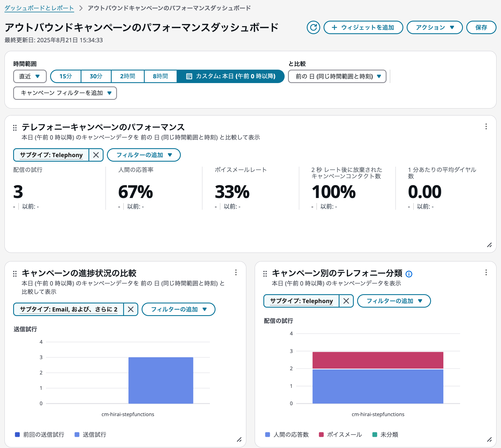Click cm-hirai-stepfunctions label under classification chart
This screenshot has width=501, height=448.
(378, 414)
